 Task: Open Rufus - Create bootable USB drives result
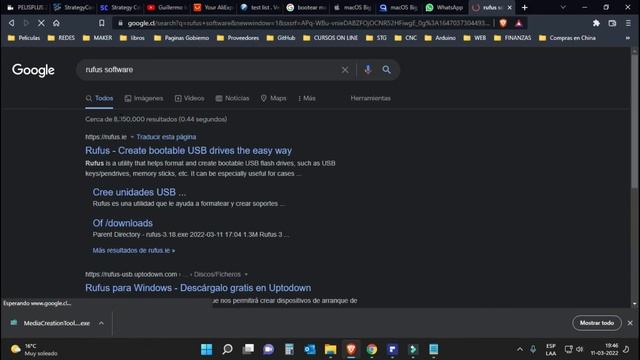pyautogui.click(x=189, y=151)
